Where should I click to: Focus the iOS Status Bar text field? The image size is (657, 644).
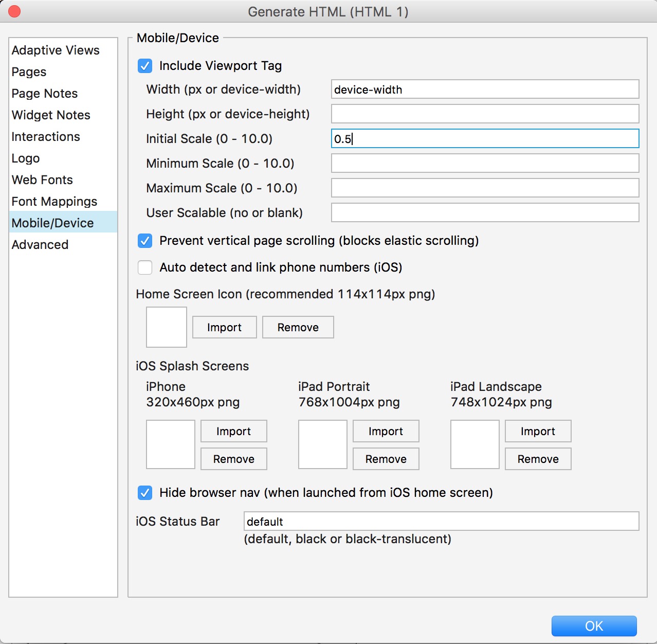tap(441, 522)
